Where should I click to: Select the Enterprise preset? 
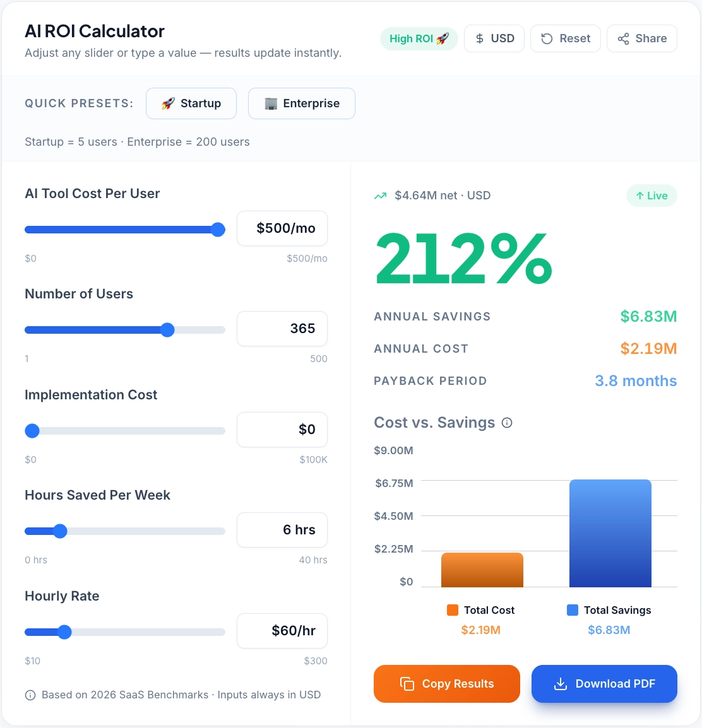(301, 103)
